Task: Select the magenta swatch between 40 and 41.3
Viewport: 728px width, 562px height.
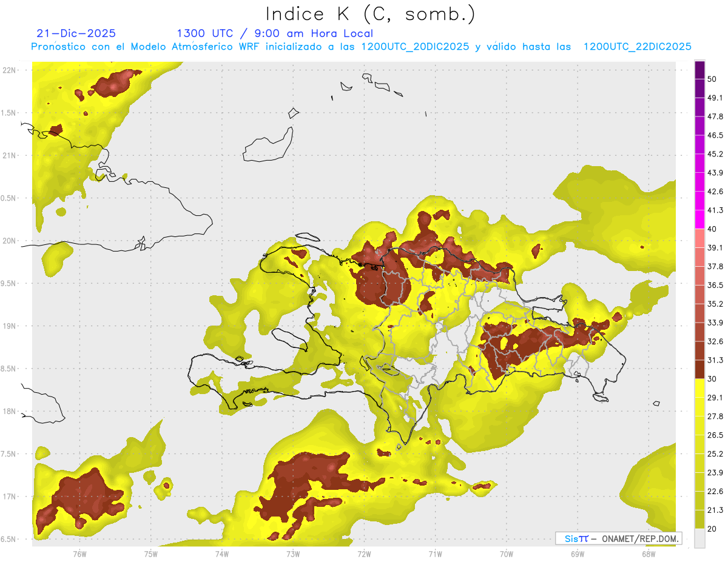Action: pos(700,219)
